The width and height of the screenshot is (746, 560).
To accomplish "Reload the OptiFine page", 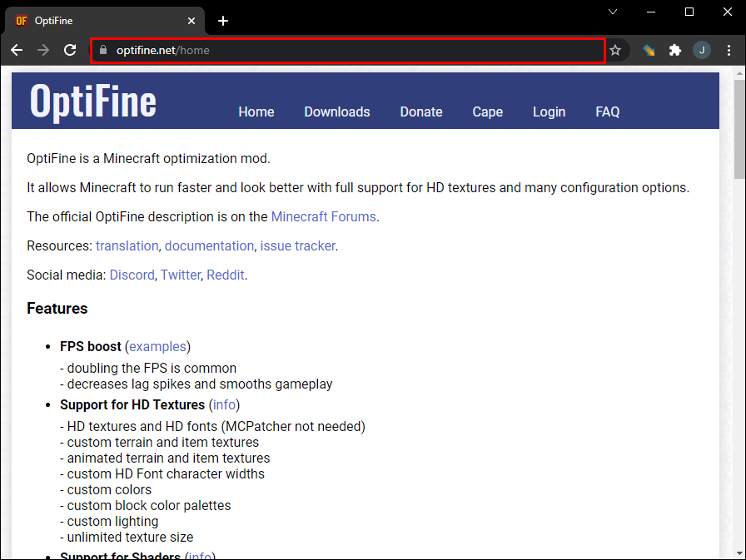I will click(x=70, y=50).
